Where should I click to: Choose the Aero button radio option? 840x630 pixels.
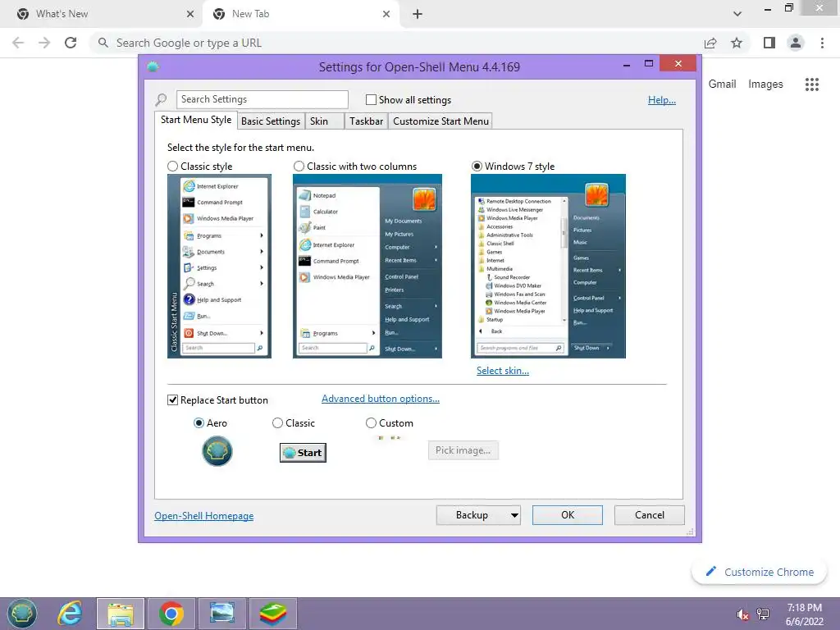pos(199,423)
